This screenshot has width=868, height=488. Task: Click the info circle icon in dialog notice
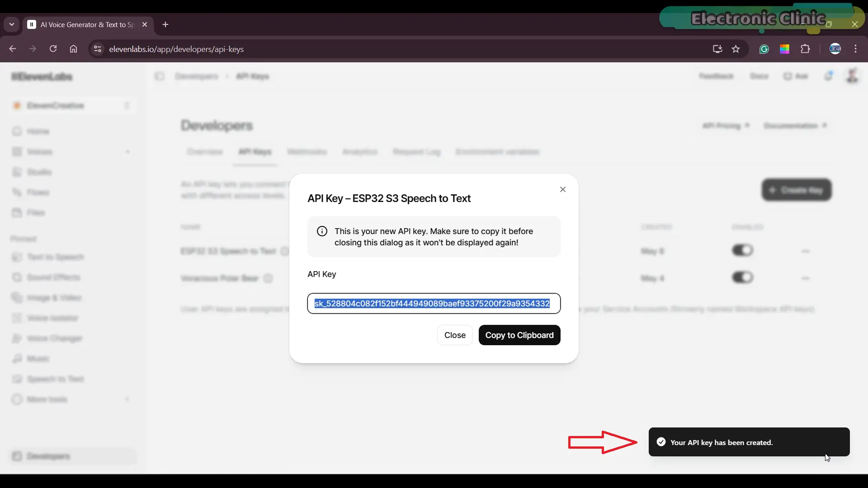pos(322,231)
